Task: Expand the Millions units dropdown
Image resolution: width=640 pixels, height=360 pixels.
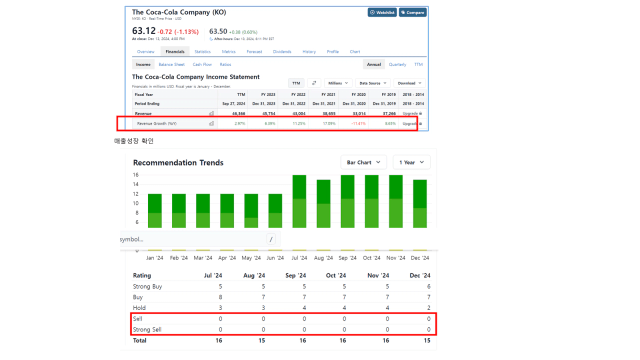Action: pyautogui.click(x=338, y=83)
